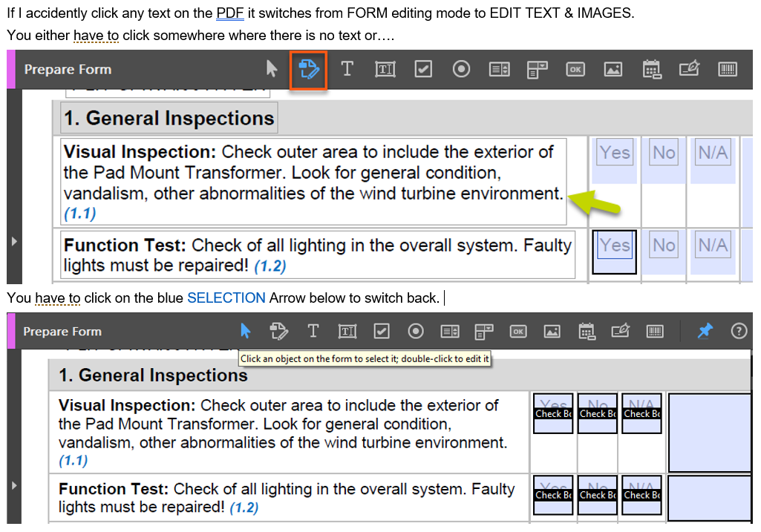Select the Add Text tool

(347, 69)
